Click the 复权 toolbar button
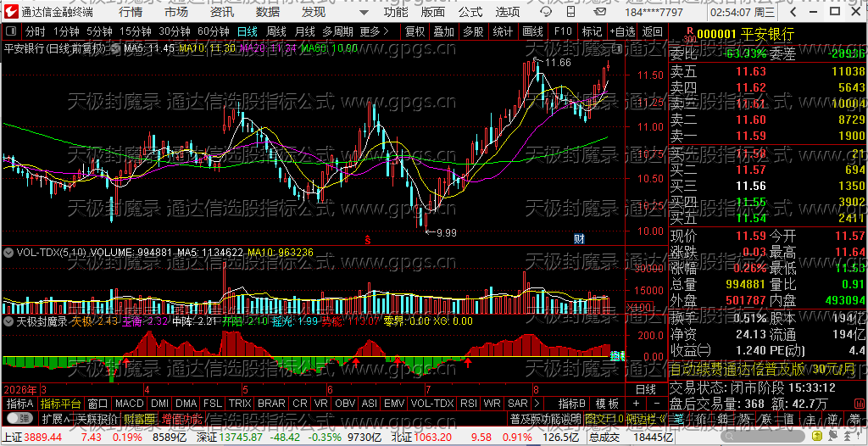This screenshot has width=868, height=446. 415,31
